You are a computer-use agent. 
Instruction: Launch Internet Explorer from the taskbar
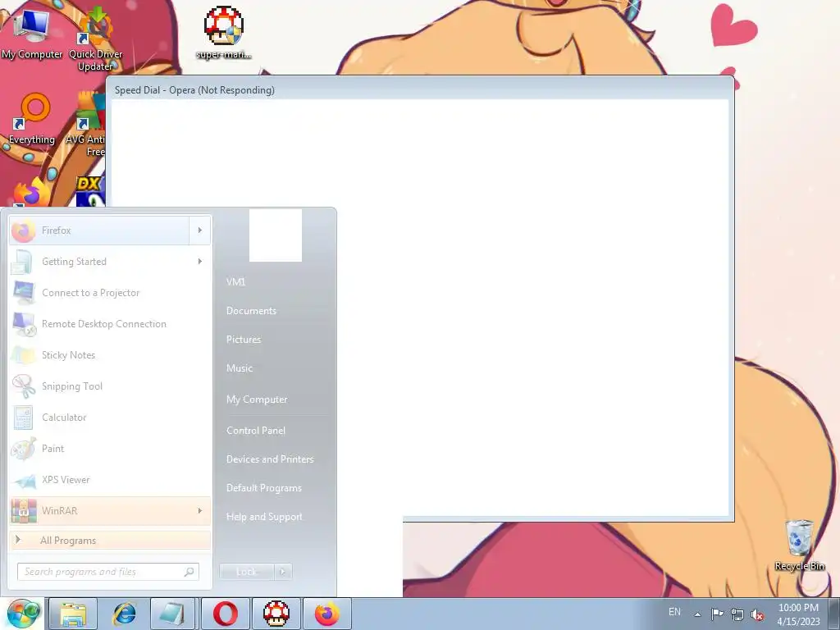125,614
